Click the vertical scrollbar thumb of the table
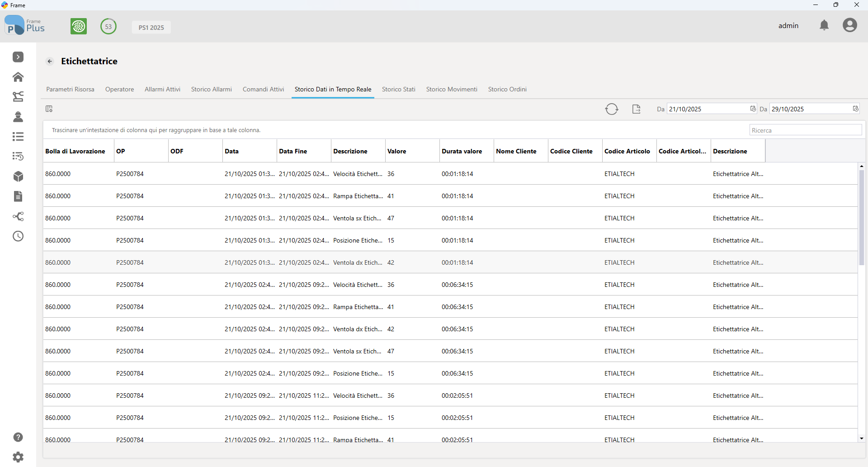This screenshot has width=868, height=467. click(862, 217)
